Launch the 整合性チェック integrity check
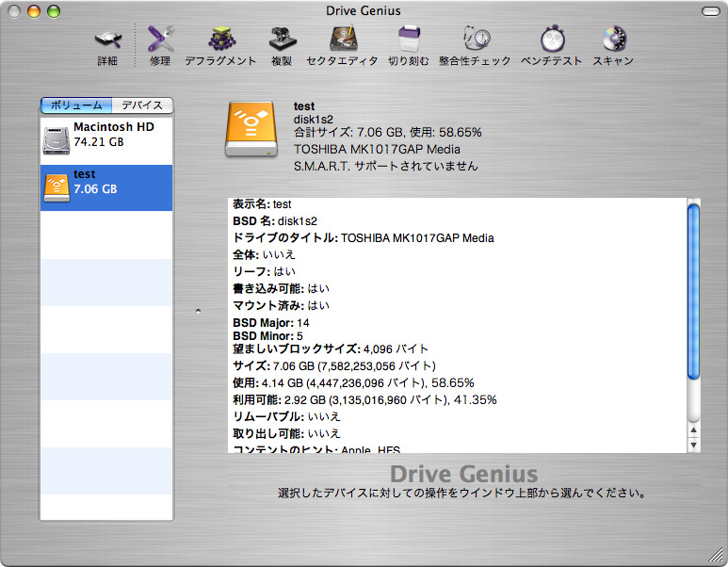Screen dimensions: 728x567 click(476, 39)
